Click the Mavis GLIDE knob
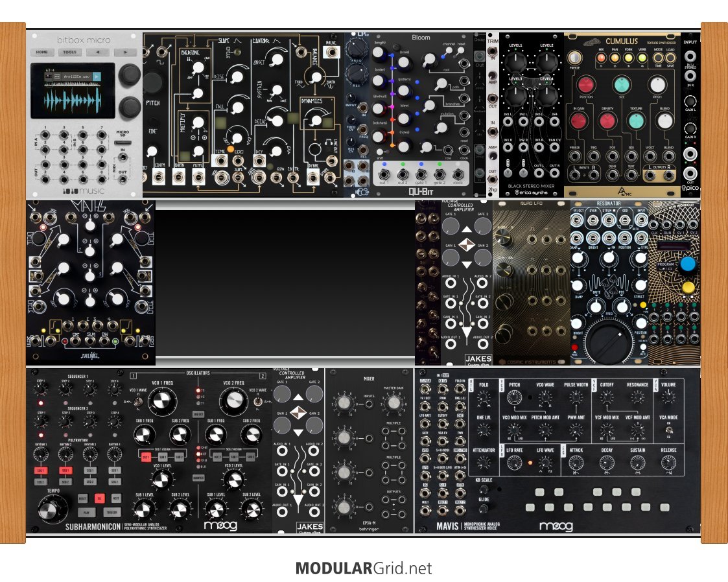This screenshot has width=728, height=582. click(x=484, y=509)
